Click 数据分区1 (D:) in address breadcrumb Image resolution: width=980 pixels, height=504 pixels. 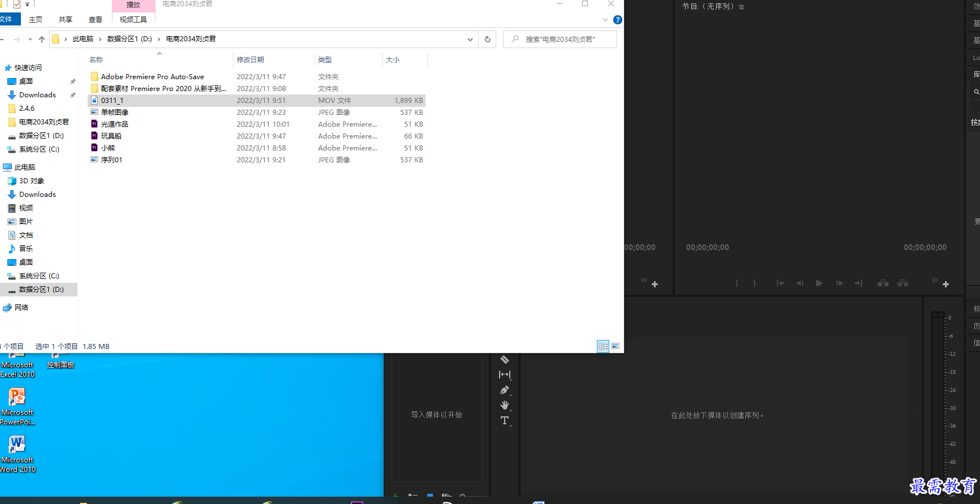tap(129, 39)
